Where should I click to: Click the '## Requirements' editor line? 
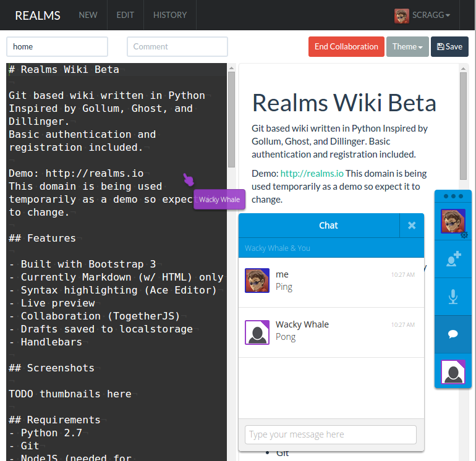click(x=54, y=420)
